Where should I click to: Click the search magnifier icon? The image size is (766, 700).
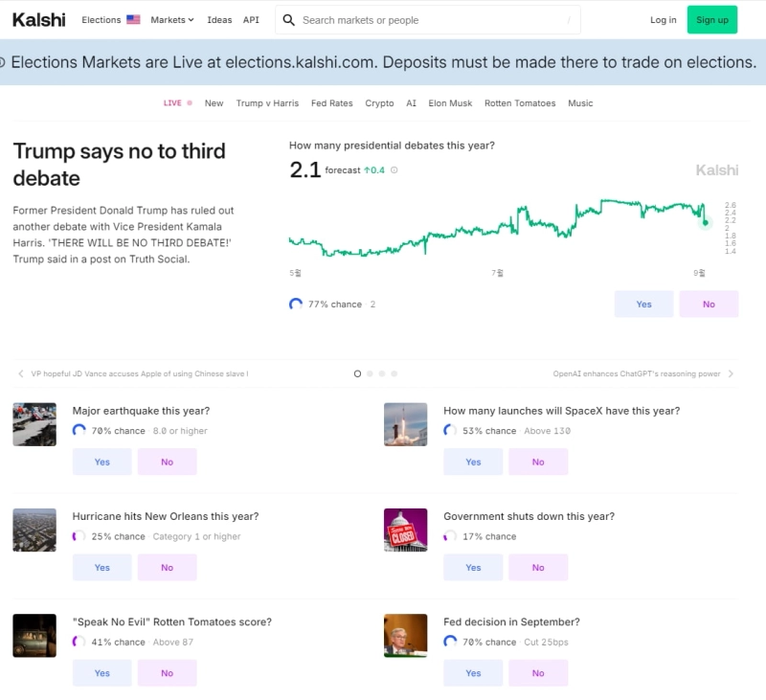point(289,20)
